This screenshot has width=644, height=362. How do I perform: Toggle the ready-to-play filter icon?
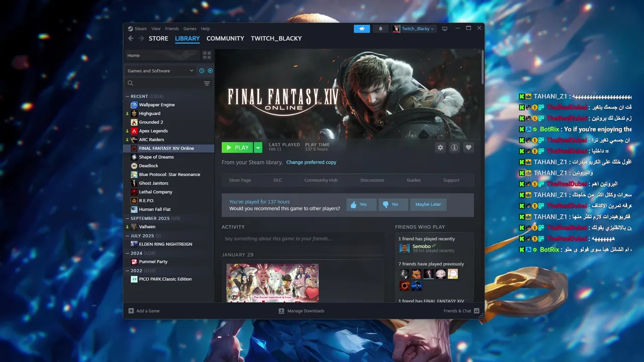[x=210, y=71]
